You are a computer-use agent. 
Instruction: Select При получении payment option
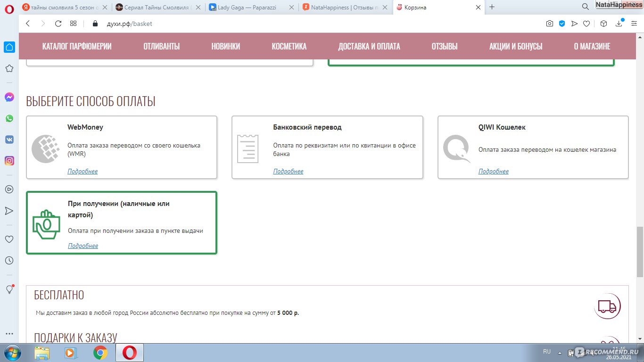point(122,222)
